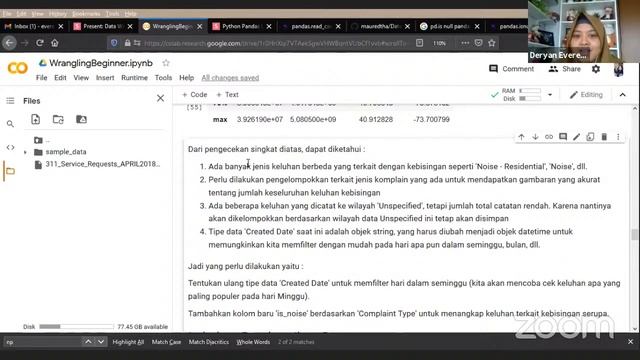Star the WranglingBeginner notebook

[166, 63]
